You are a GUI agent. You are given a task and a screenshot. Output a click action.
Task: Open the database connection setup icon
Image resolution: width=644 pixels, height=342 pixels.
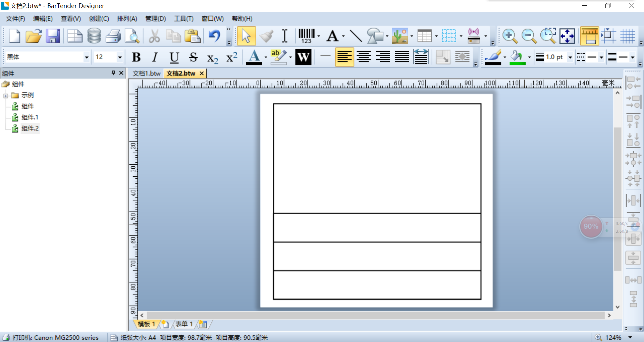pyautogui.click(x=94, y=36)
